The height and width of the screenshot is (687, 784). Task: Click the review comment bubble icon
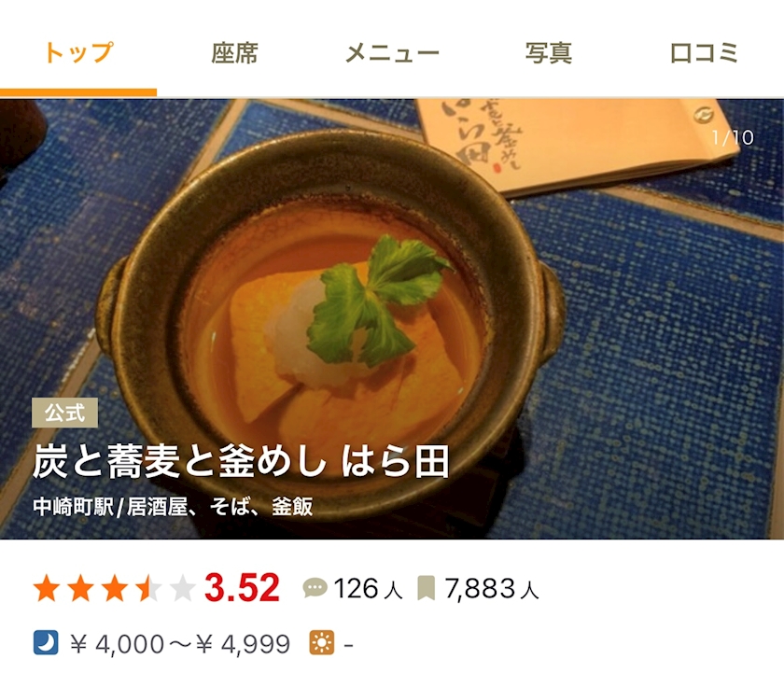(315, 587)
